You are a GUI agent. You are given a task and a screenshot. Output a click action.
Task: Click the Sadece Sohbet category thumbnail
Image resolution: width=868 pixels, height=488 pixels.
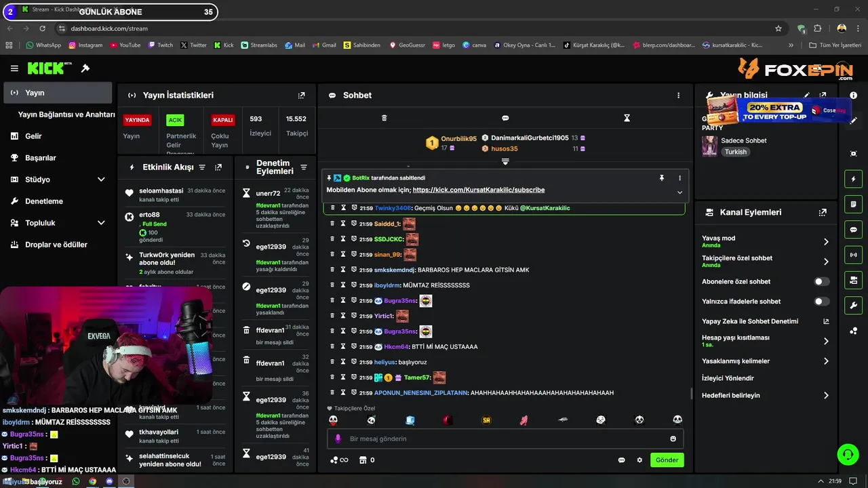point(709,146)
